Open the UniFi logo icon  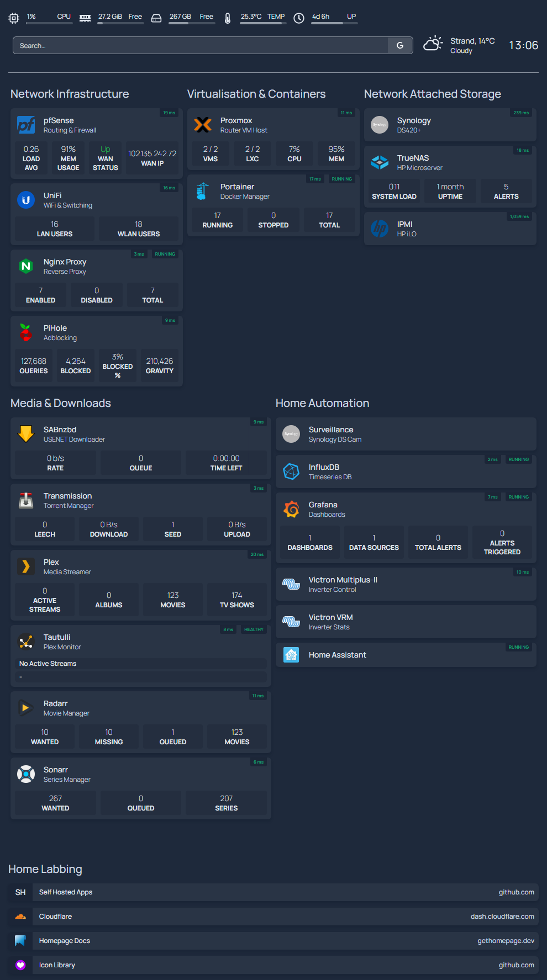point(26,200)
